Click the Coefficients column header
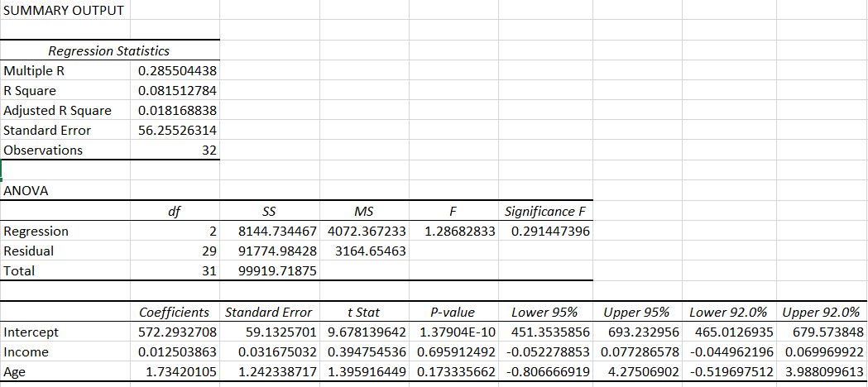Screen dimensions: 868x387 pos(175,312)
